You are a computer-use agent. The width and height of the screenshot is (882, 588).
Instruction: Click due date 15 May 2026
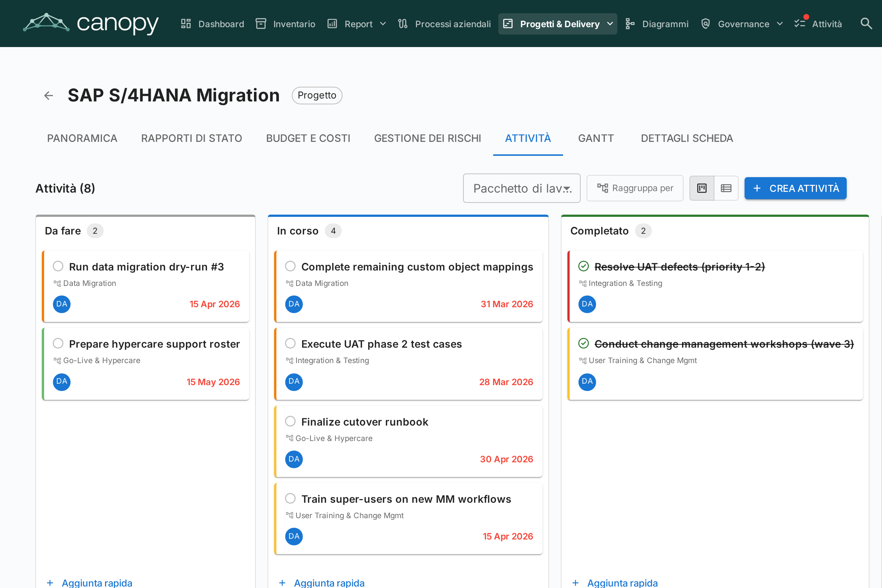click(214, 382)
